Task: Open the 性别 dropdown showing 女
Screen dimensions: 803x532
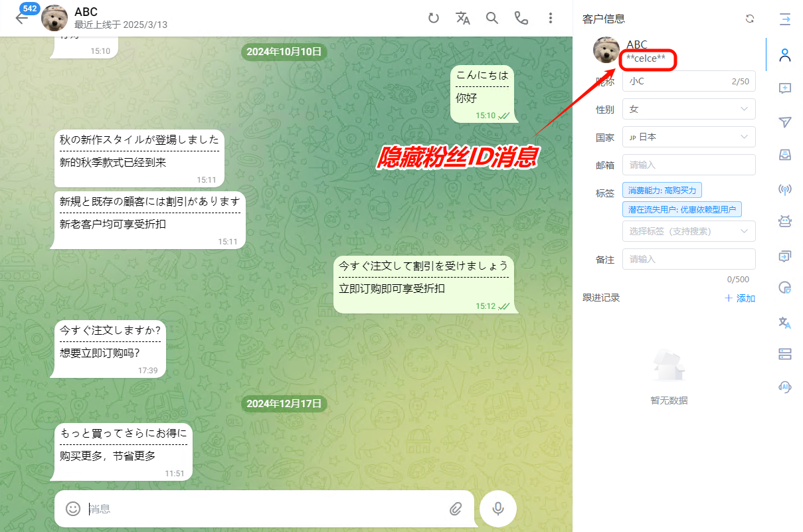Action: point(688,109)
